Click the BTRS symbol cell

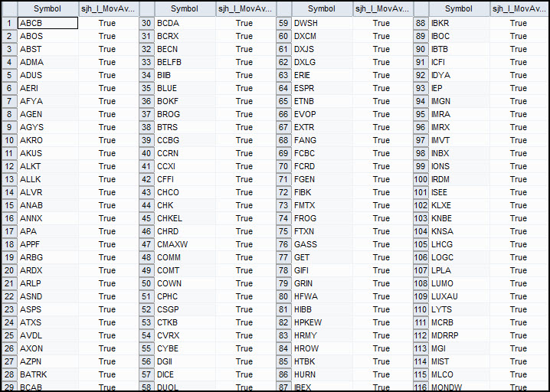tap(185, 127)
